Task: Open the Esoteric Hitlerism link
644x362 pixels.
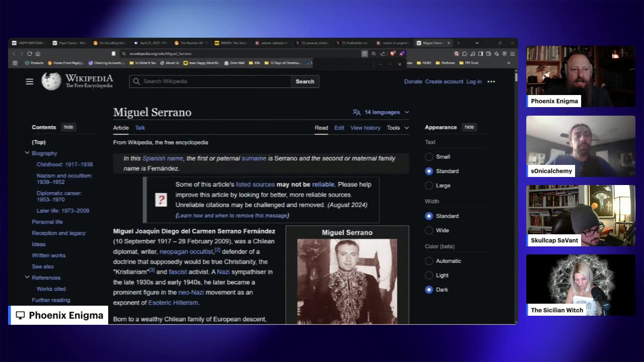Action: [173, 303]
